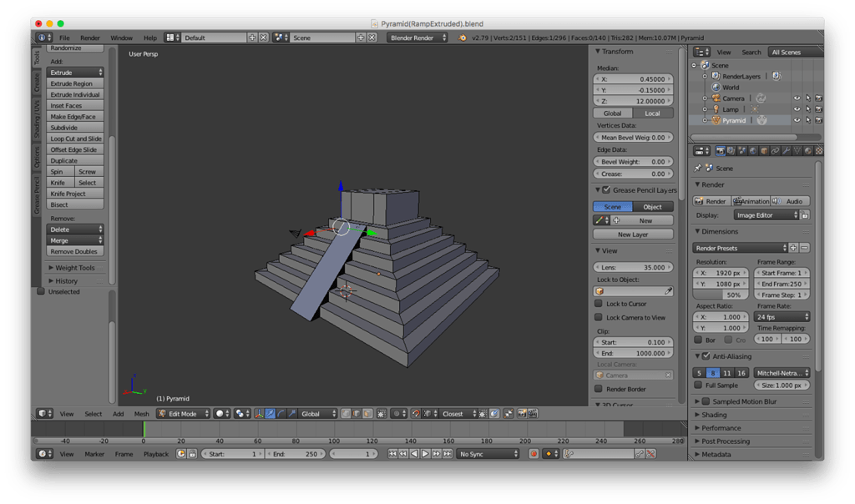Screen dimensions: 855x504
Task: Enable the Full Sample checkbox
Action: click(698, 385)
